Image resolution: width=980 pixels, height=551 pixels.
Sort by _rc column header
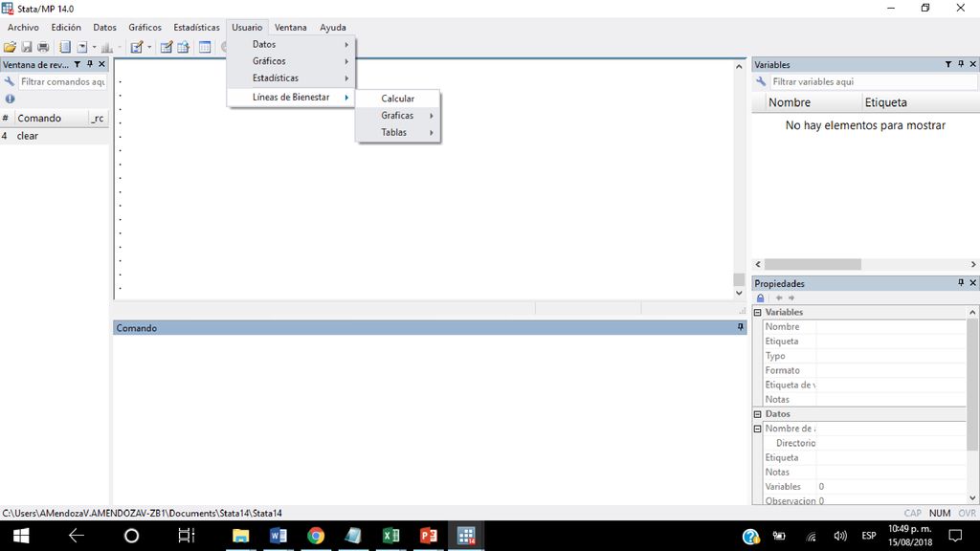[99, 118]
